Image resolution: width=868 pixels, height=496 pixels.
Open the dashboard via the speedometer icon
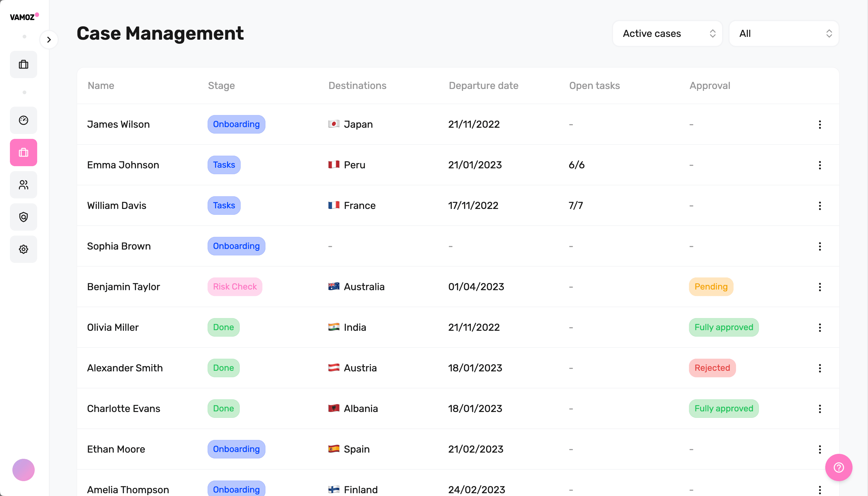pyautogui.click(x=24, y=120)
